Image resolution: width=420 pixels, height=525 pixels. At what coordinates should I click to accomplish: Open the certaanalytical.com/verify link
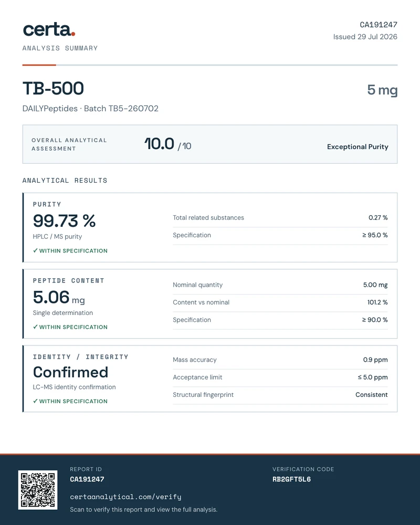pyautogui.click(x=125, y=497)
